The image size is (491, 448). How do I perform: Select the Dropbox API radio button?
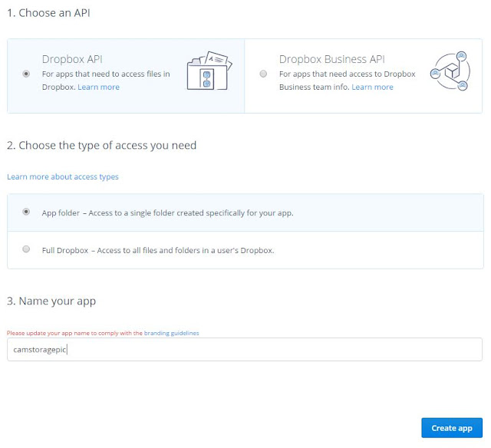coord(26,74)
